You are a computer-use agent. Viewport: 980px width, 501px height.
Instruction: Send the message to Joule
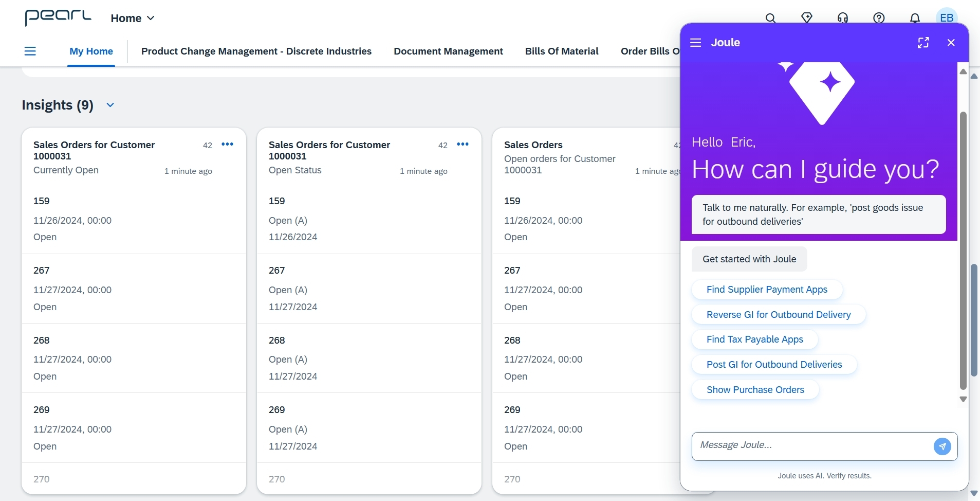[x=942, y=446]
